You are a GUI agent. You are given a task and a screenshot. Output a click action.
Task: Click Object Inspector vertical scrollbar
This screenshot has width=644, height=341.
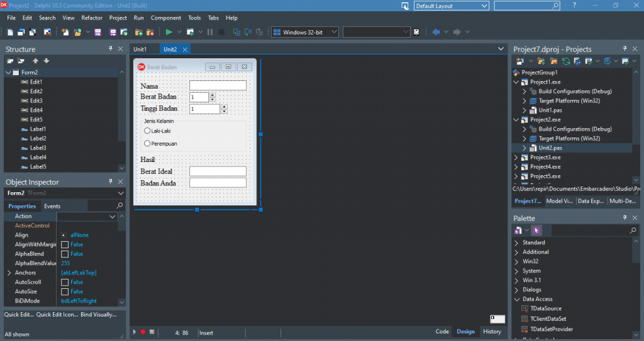click(x=121, y=259)
